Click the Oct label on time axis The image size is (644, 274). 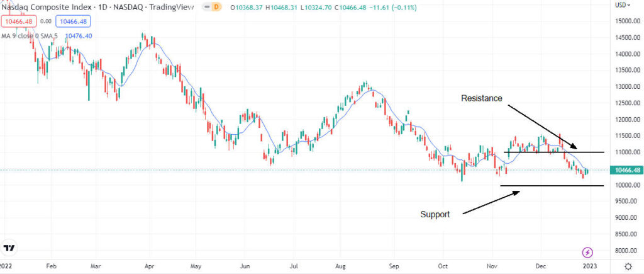click(x=442, y=266)
